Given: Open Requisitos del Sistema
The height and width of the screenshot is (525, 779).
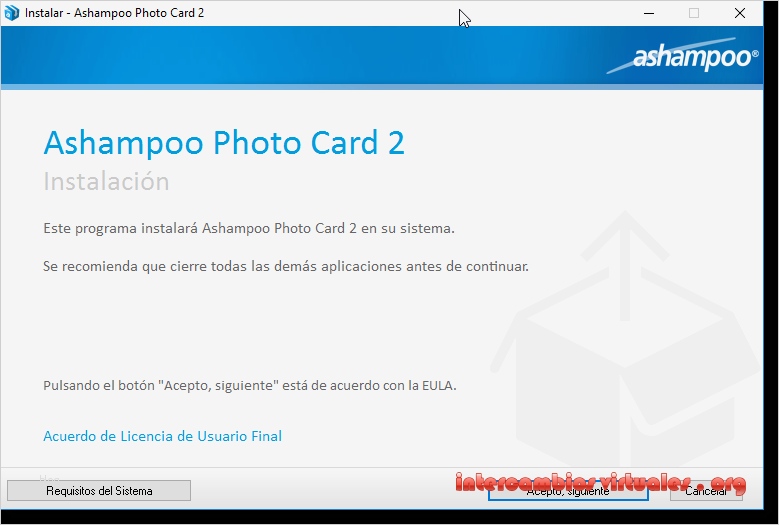Looking at the screenshot, I should coord(99,491).
